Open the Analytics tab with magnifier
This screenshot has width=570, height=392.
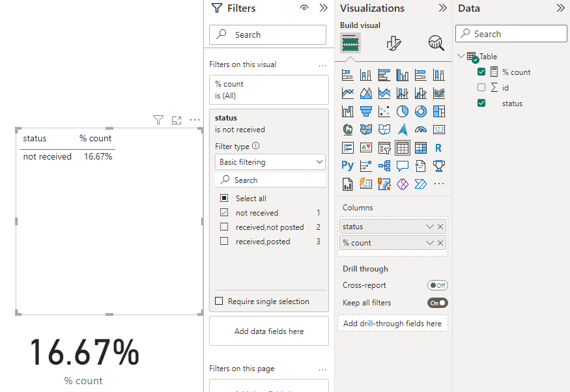436,43
